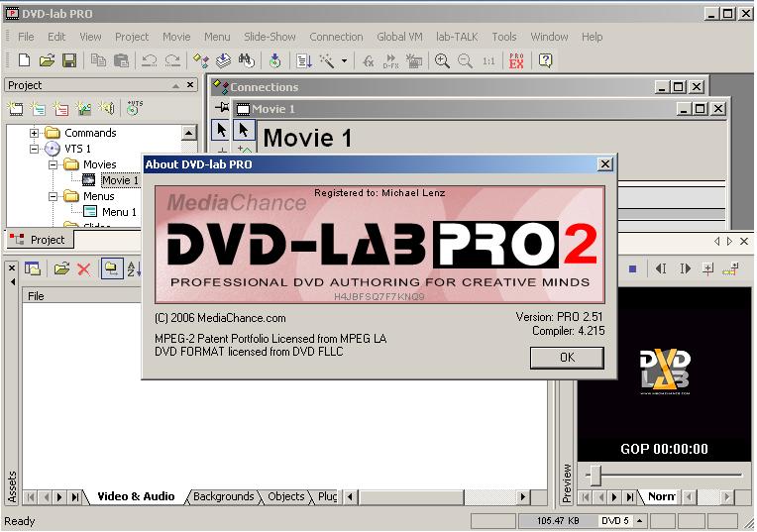Open Connections view via colored diamonds toolbar icon

click(201, 60)
